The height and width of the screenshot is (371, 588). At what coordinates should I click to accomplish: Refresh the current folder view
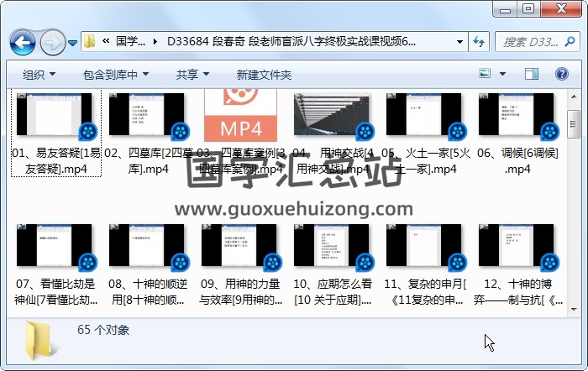(x=480, y=41)
